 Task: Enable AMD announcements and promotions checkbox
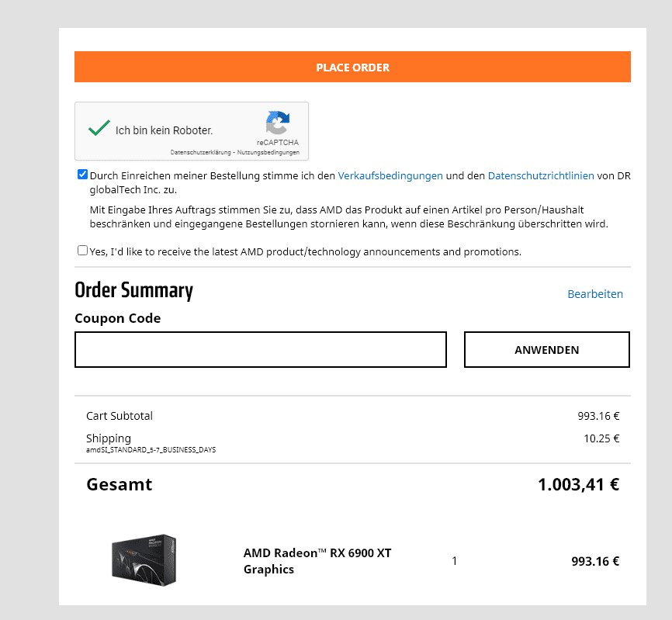82,251
